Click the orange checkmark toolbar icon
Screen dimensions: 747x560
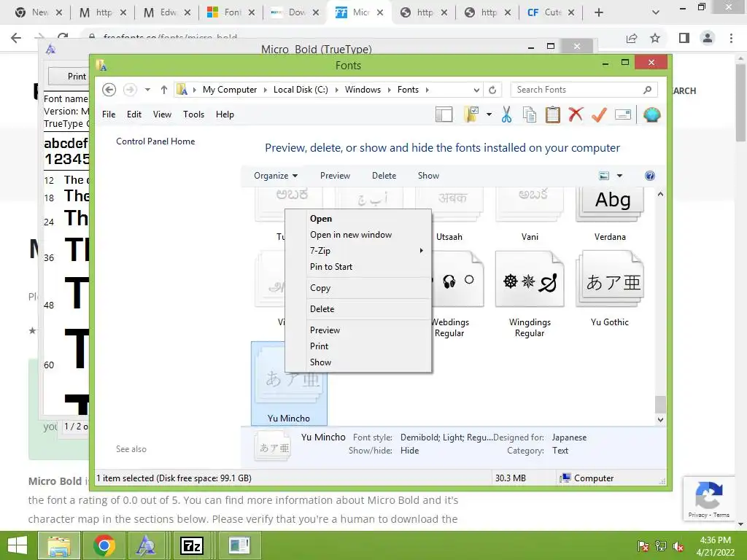tap(599, 114)
